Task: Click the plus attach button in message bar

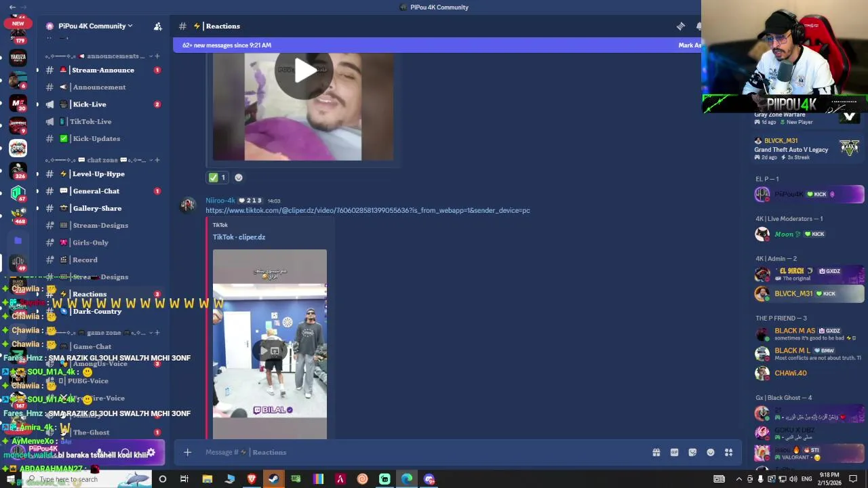Action: coord(187,452)
